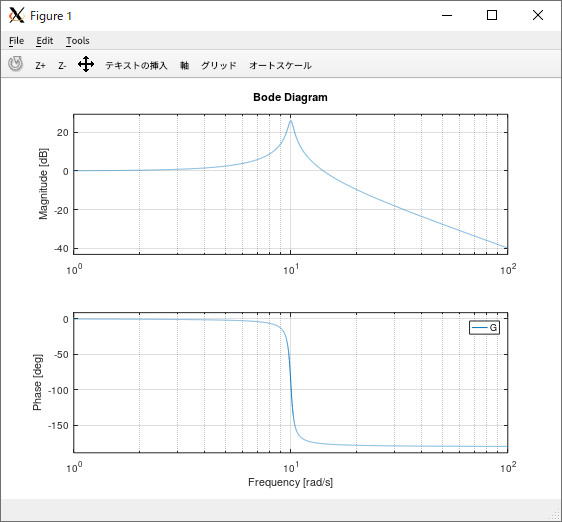Toggle グリッド grid lines

(x=219, y=66)
